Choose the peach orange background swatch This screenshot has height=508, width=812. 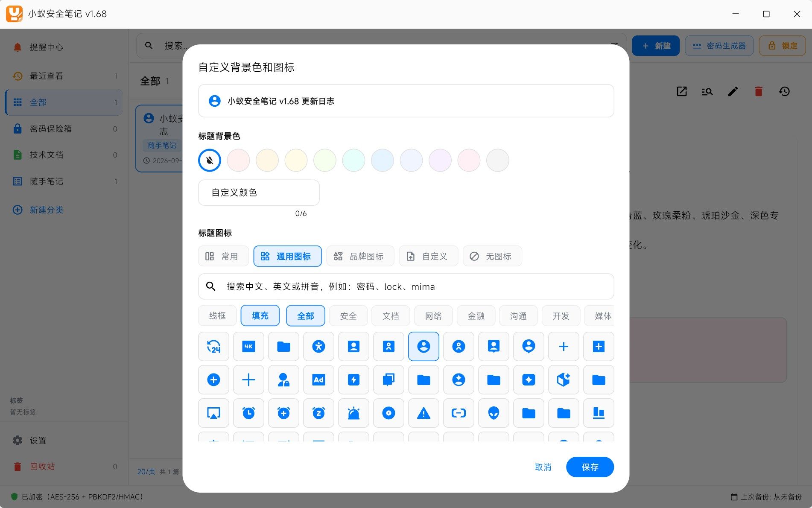(267, 161)
